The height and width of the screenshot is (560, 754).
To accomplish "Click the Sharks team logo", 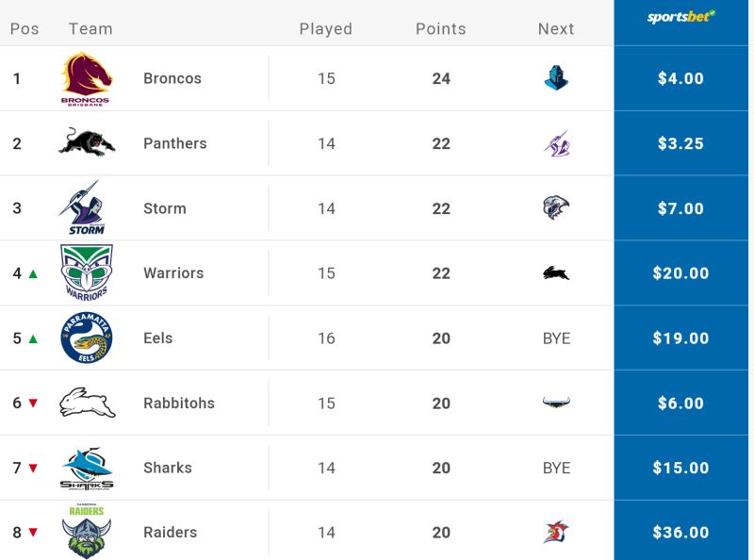I will [87, 469].
